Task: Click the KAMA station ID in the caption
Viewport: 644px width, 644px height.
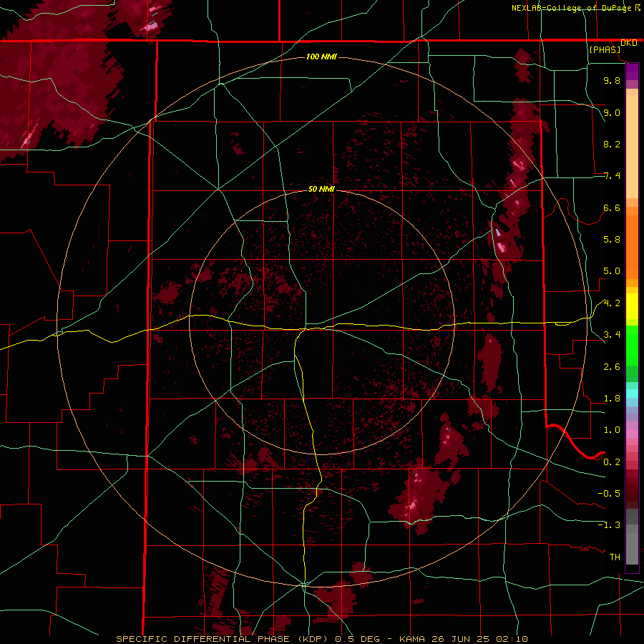Action: [411, 639]
